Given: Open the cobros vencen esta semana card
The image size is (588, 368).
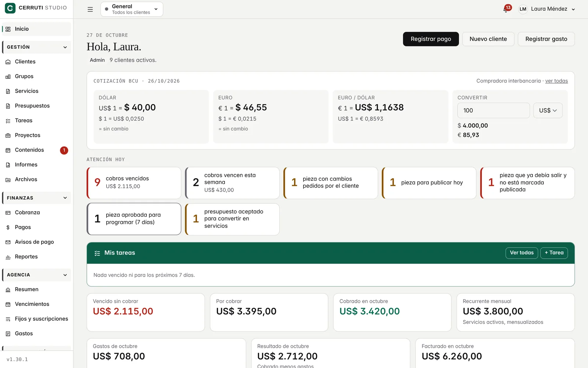Looking at the screenshot, I should 232,183.
